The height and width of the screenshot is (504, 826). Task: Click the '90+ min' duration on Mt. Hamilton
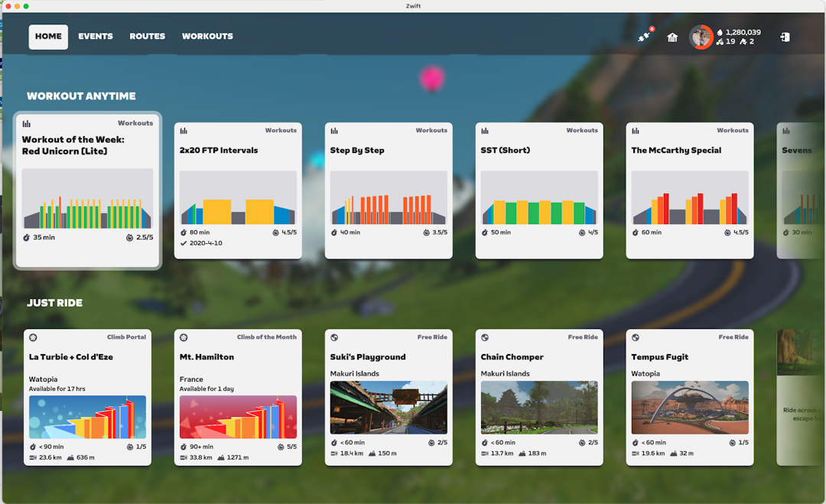(x=202, y=447)
